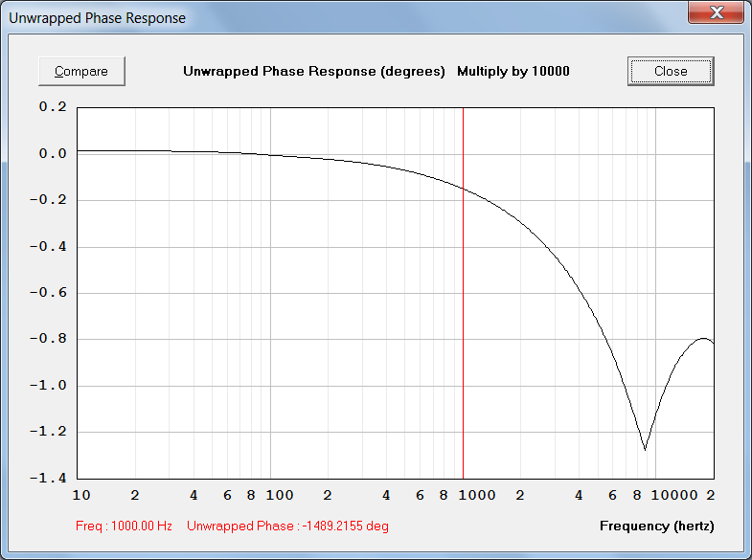Screen dimensions: 752x560
Task: Click the -1.4 y-axis label
Action: click(x=48, y=478)
